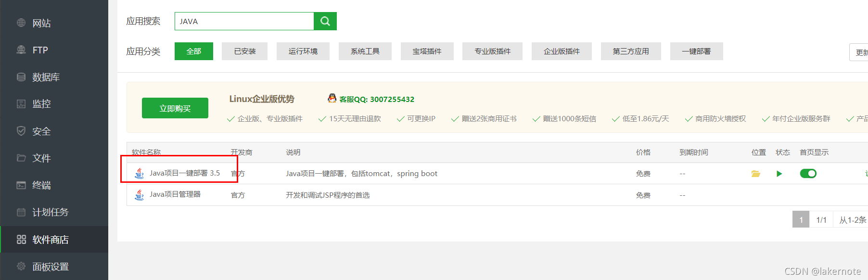Image resolution: width=868 pixels, height=280 pixels.
Task: Click the 1/1 page count text
Action: (821, 220)
